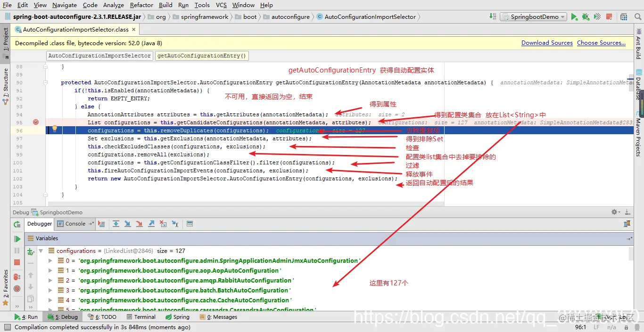Screen dimensions: 644x332
Task: Switch to the Console tab
Action: click(x=75, y=224)
